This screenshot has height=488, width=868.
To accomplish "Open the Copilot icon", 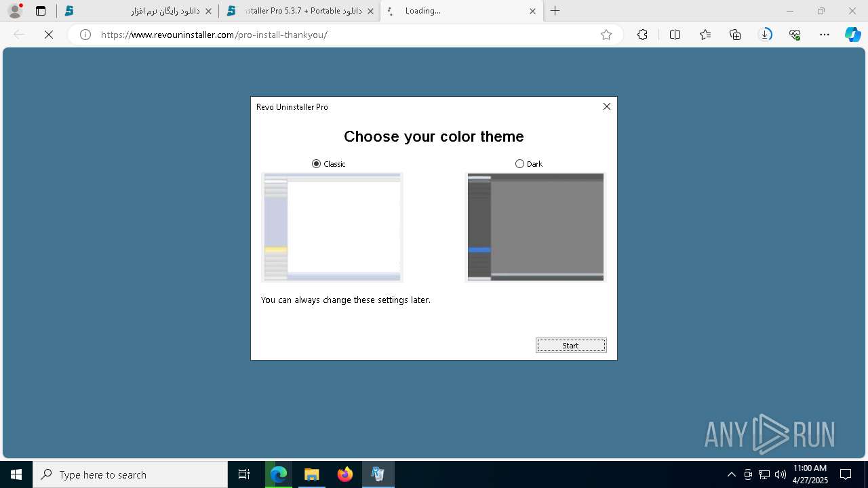I will (852, 35).
